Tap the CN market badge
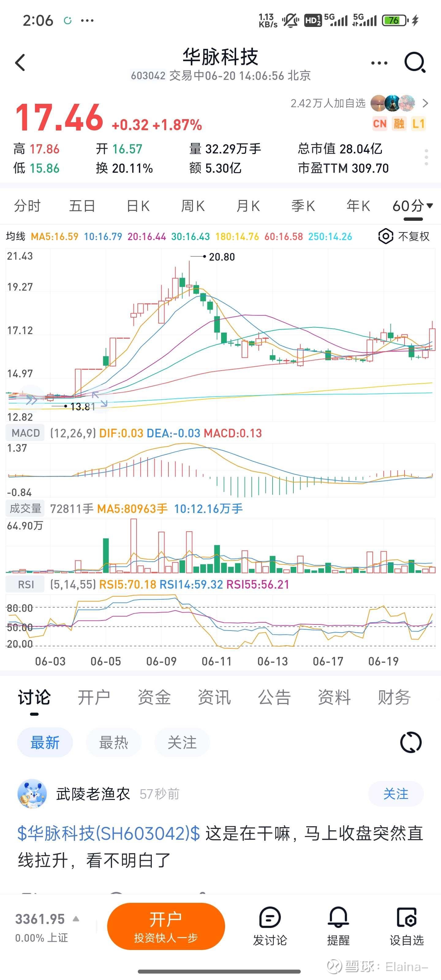This screenshot has width=441, height=980. pyautogui.click(x=379, y=124)
